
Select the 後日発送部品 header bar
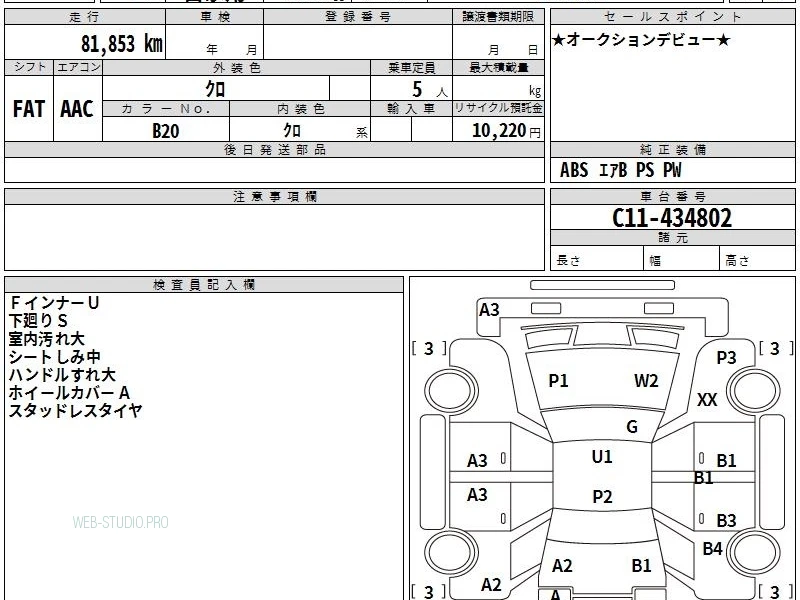pos(274,149)
